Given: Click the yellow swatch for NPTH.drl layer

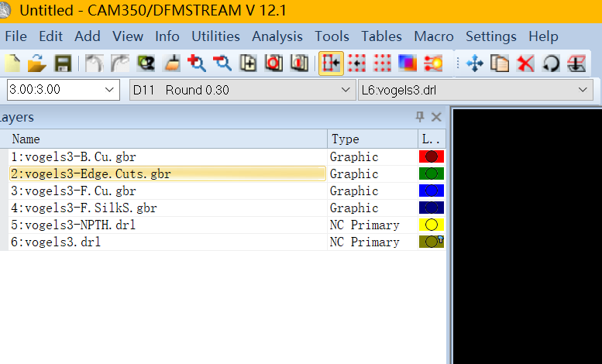Looking at the screenshot, I should coord(432,225).
